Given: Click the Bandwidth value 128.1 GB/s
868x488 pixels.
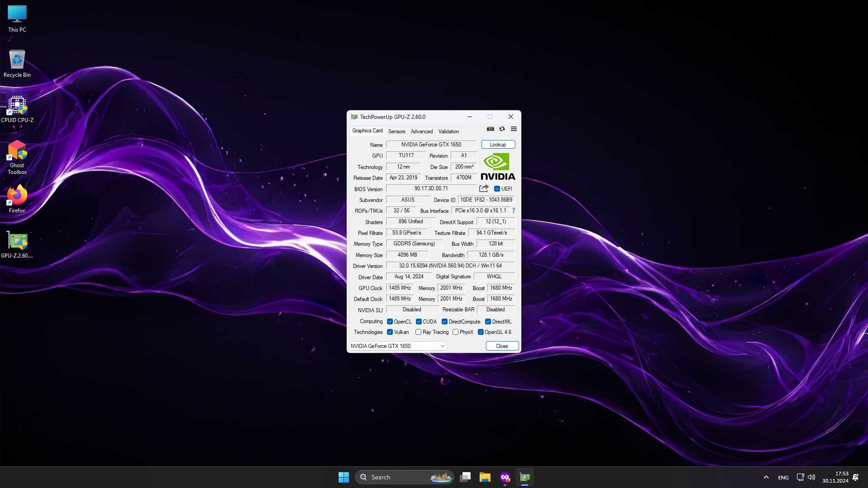Looking at the screenshot, I should click(491, 255).
